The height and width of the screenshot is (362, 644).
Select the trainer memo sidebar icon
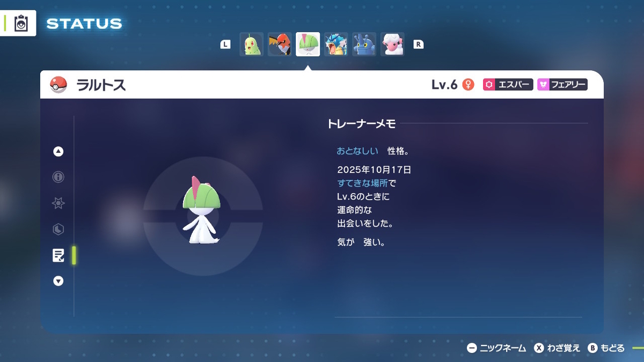point(57,255)
